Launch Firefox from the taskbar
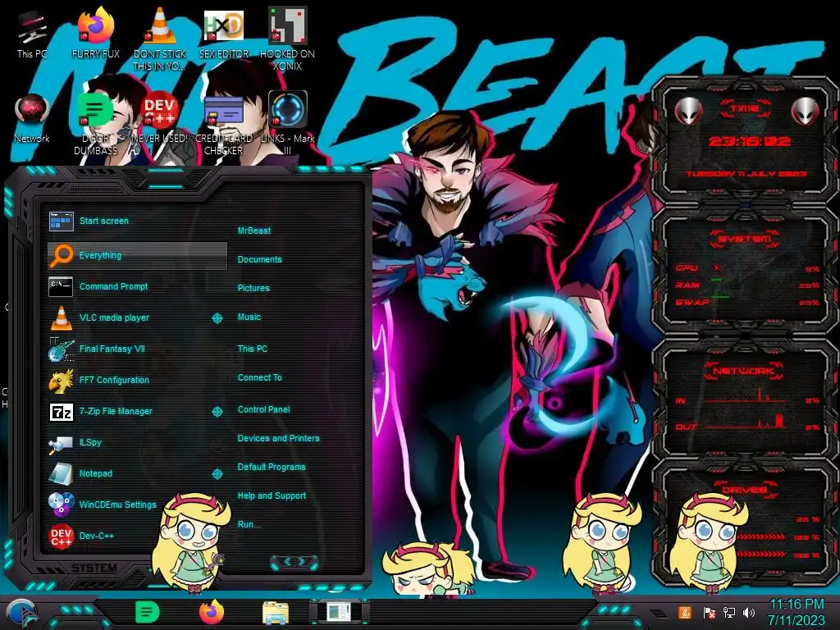 212,612
